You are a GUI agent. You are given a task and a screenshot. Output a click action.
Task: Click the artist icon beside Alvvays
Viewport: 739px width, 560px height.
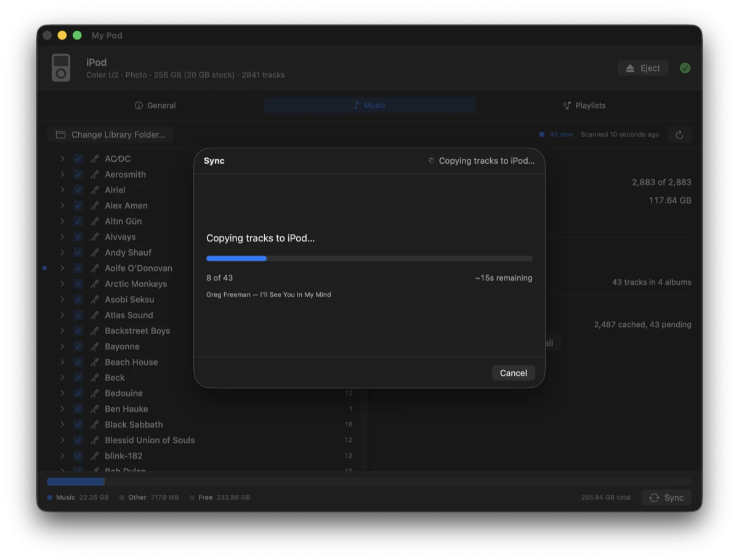(x=94, y=237)
